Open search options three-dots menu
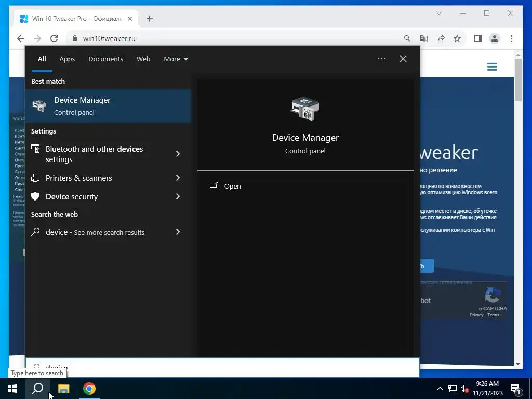The image size is (532, 399). pyautogui.click(x=381, y=59)
